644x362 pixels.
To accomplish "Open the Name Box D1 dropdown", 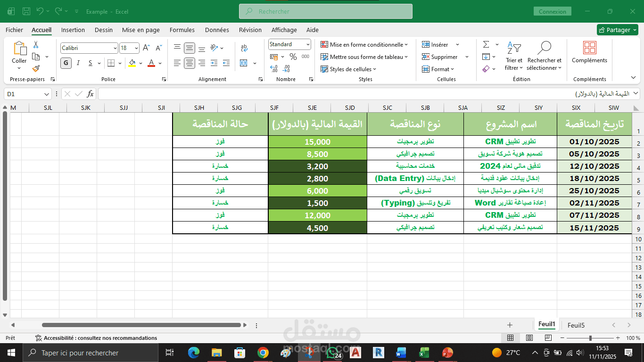I will [x=47, y=94].
